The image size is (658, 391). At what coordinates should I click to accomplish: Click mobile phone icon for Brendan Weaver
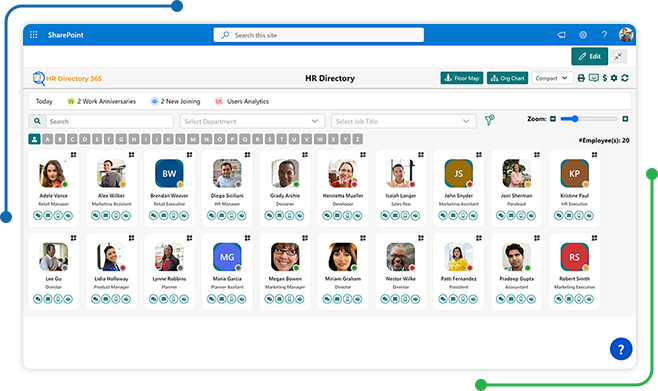[x=174, y=216]
